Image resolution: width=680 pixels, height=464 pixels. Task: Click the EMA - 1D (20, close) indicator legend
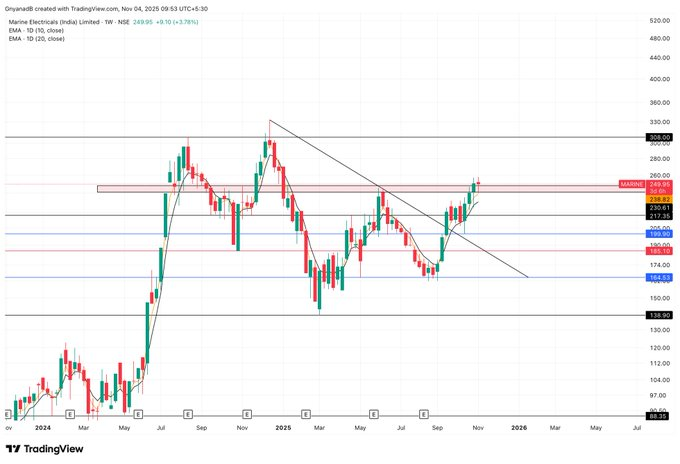(36, 39)
